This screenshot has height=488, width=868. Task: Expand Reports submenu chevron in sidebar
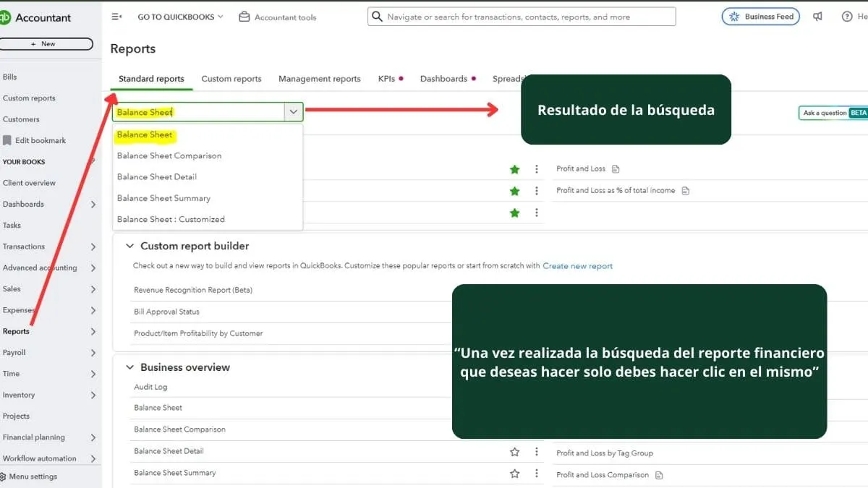click(x=93, y=332)
